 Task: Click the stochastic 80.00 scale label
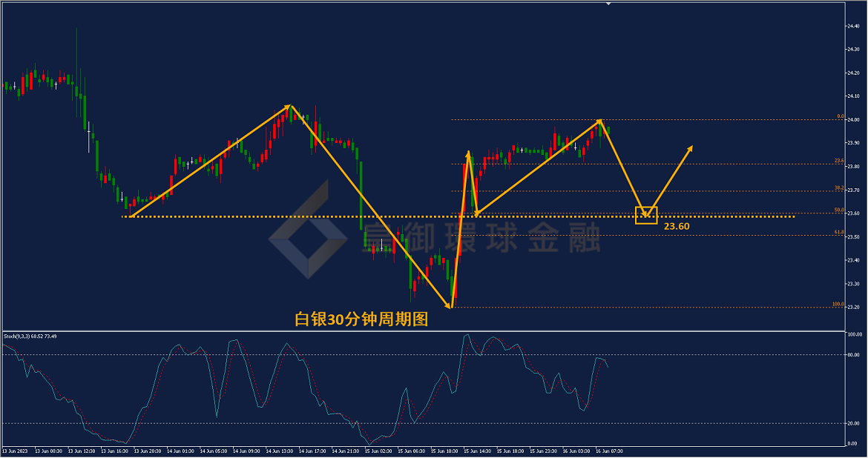pos(853,355)
